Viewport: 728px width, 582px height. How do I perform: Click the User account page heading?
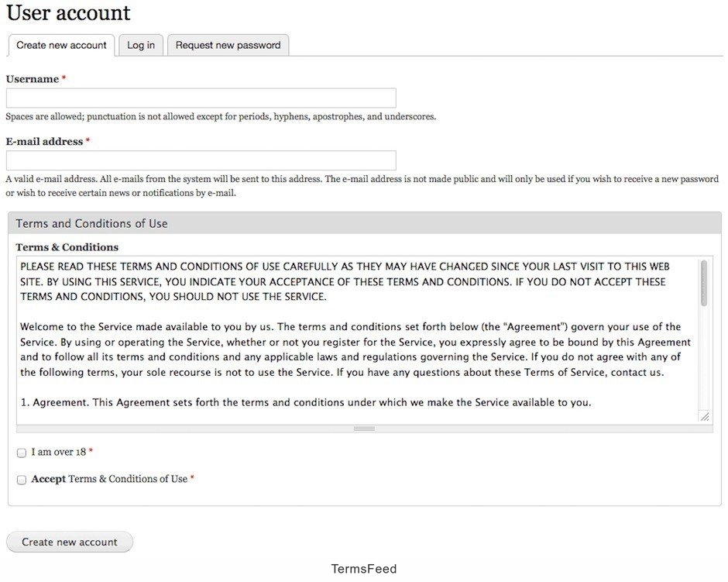68,12
